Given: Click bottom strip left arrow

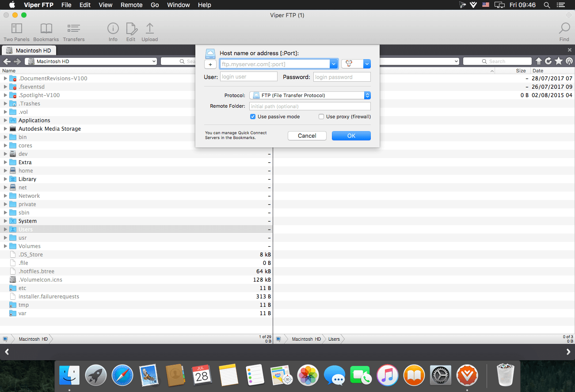Looking at the screenshot, I should [x=7, y=352].
